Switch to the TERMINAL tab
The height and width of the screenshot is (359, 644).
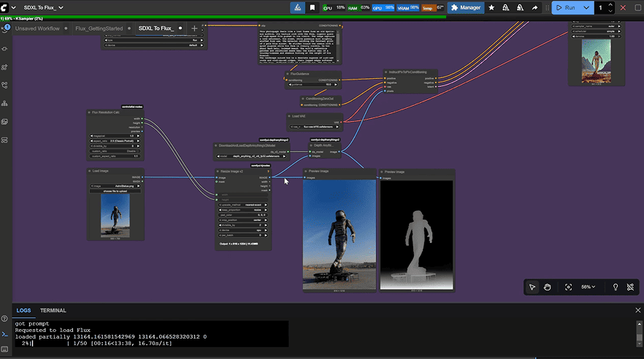pos(53,311)
